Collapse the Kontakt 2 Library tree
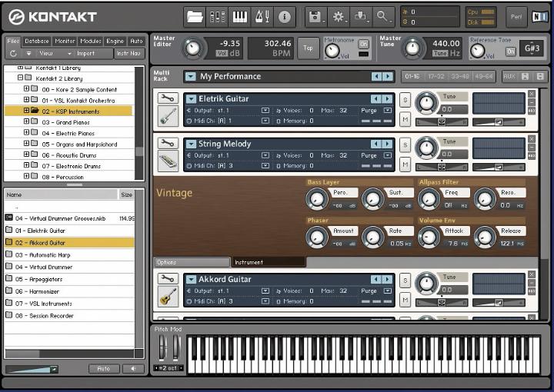 pyautogui.click(x=21, y=78)
